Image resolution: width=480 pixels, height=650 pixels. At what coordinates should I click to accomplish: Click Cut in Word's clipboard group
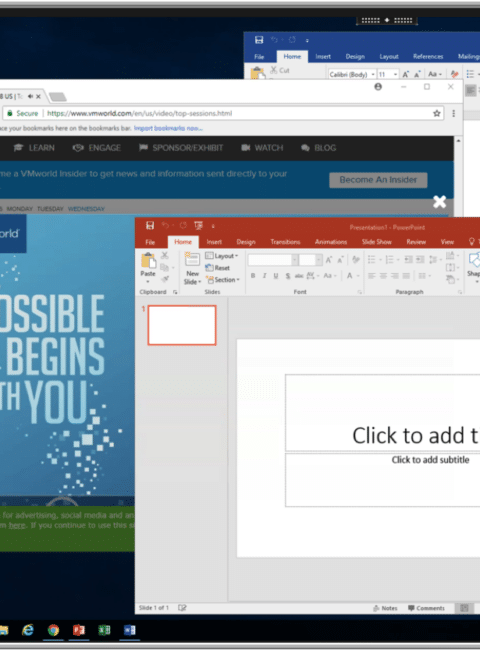(280, 70)
